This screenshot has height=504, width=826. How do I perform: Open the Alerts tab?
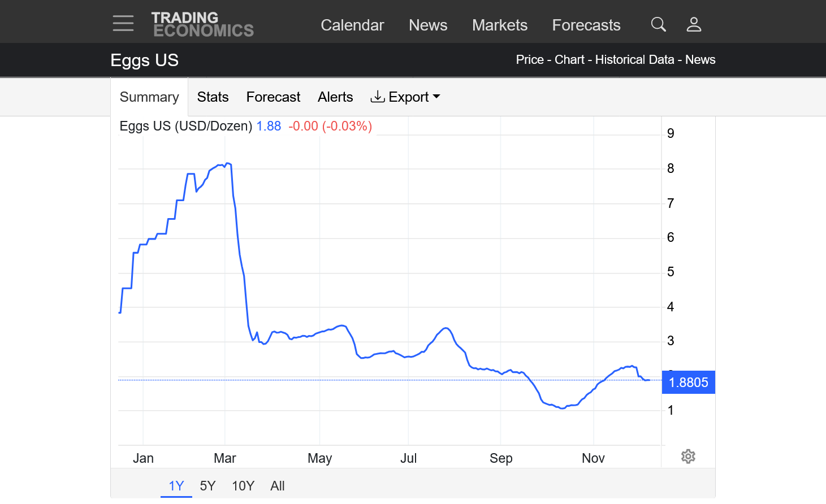[x=335, y=97]
